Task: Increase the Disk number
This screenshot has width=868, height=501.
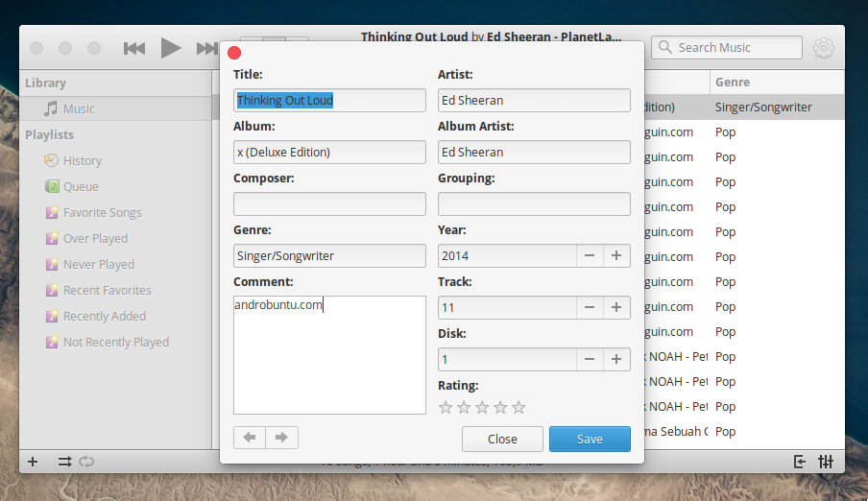Action: (x=616, y=359)
